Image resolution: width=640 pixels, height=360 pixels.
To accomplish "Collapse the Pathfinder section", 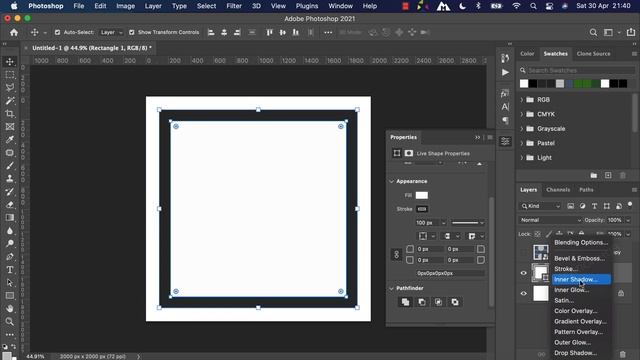I will [x=392, y=288].
